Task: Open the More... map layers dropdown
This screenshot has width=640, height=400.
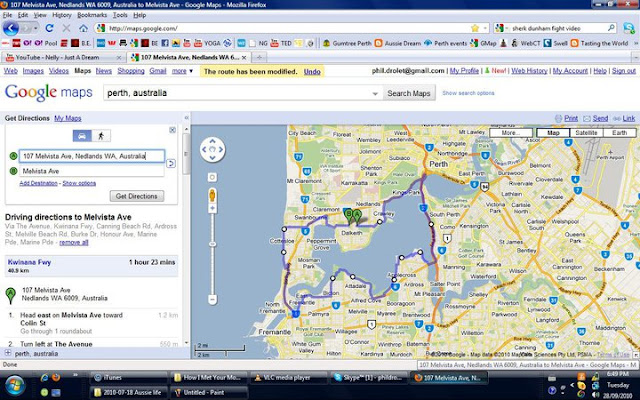Action: tap(511, 133)
